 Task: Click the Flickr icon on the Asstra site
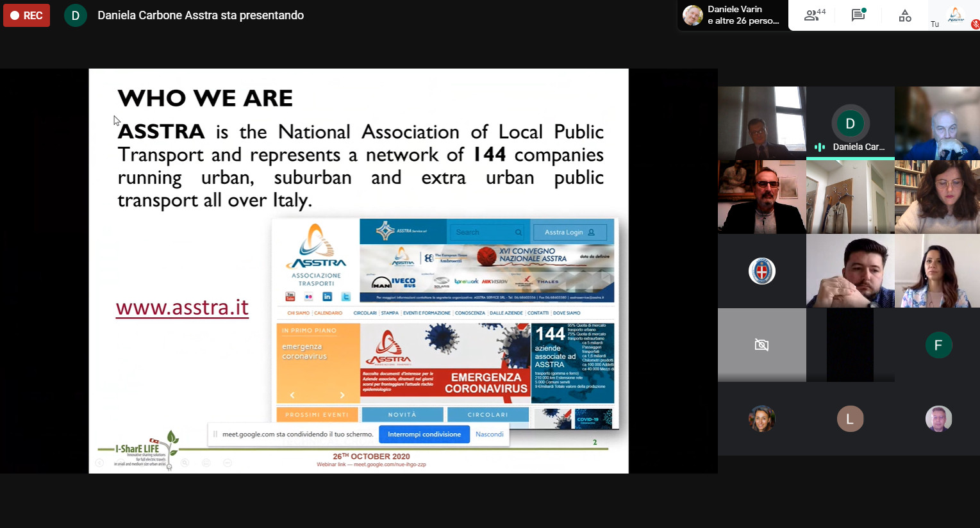point(308,297)
